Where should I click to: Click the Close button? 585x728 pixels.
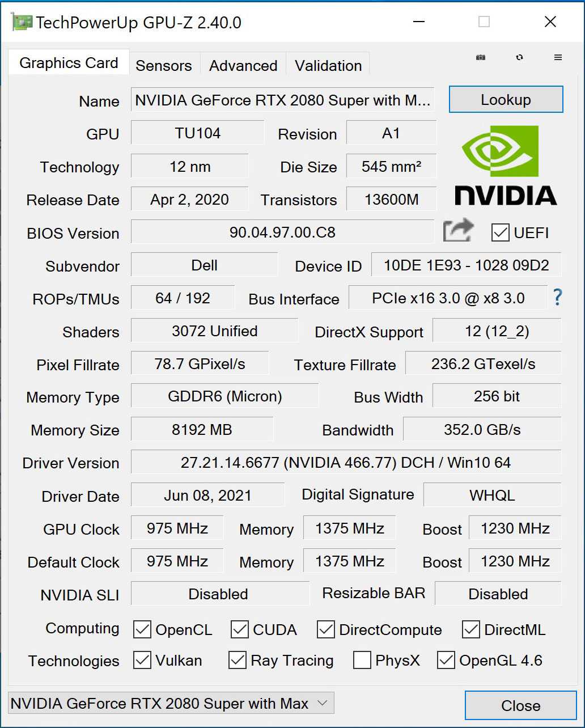(520, 705)
